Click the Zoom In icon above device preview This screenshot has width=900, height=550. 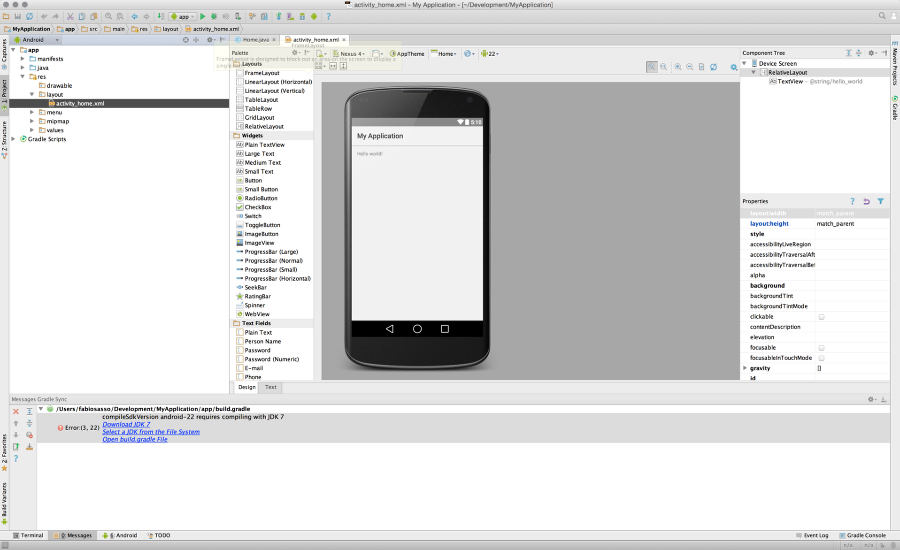[x=678, y=67]
